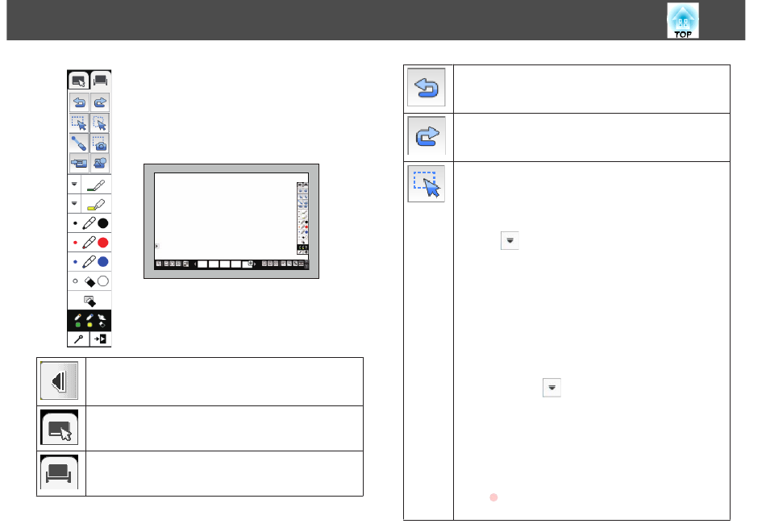Click the lower dropdown arrow in right table

[x=552, y=388]
